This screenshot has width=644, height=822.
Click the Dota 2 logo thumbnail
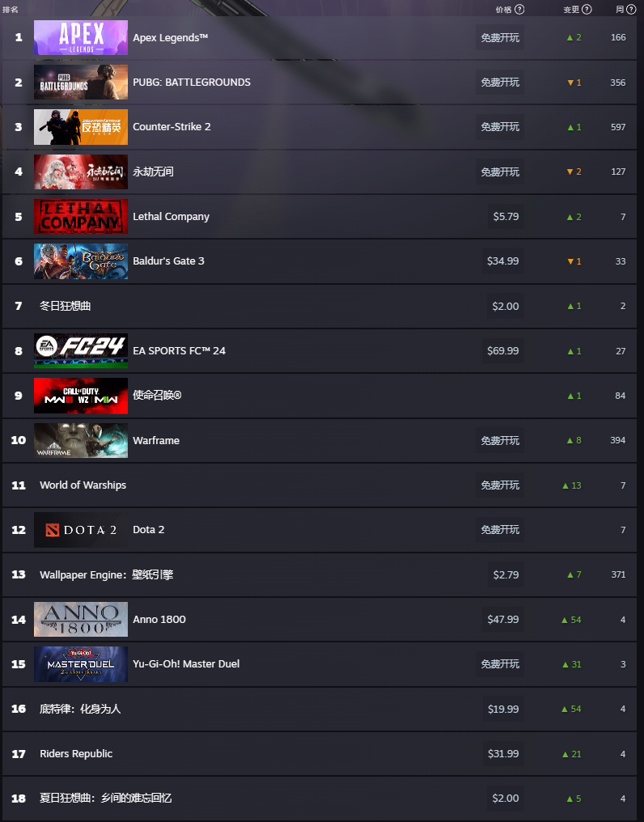click(x=81, y=529)
